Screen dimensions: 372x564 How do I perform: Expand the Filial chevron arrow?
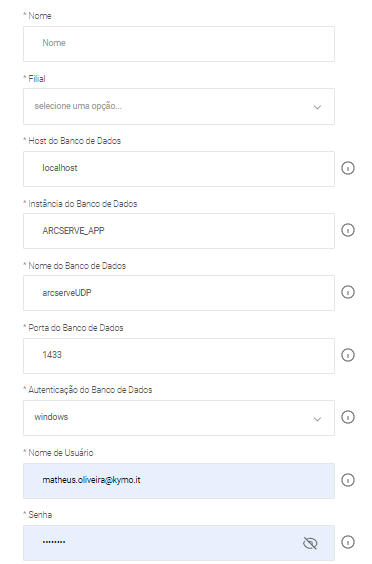[317, 107]
